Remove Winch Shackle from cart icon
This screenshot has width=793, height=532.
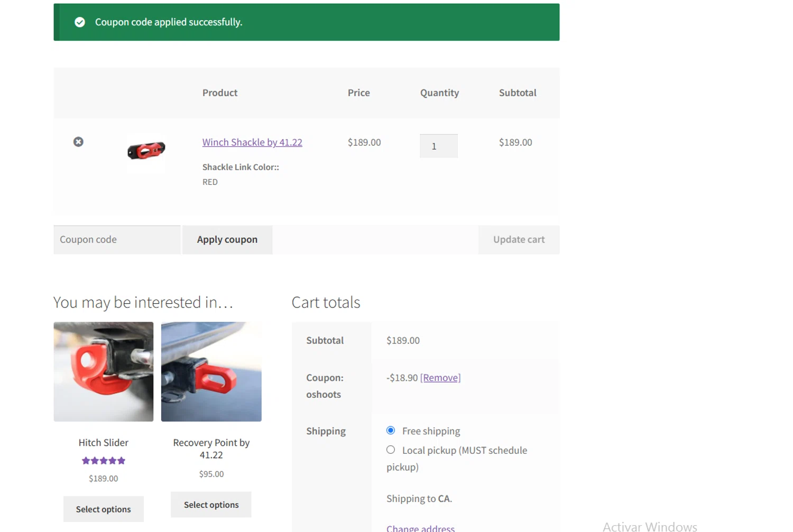78,142
